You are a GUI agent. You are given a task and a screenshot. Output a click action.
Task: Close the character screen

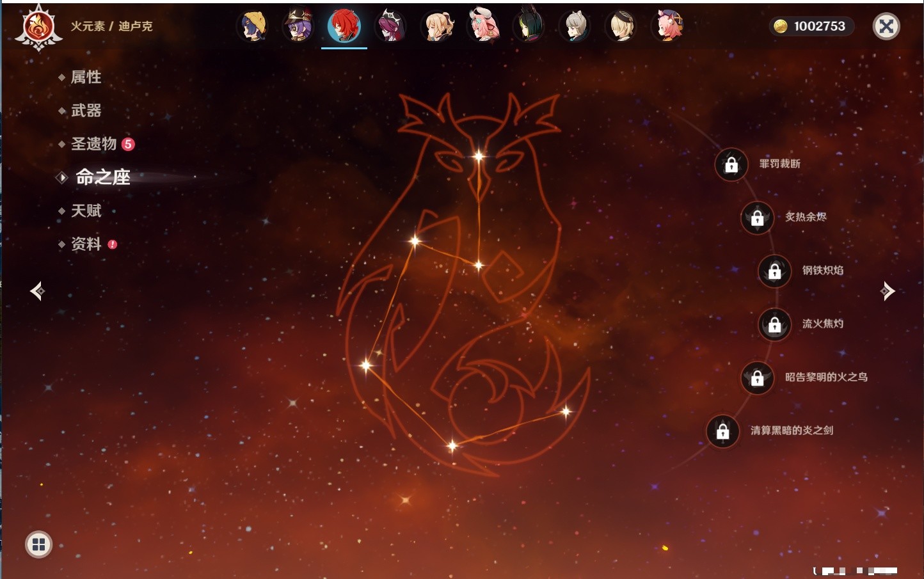(886, 26)
